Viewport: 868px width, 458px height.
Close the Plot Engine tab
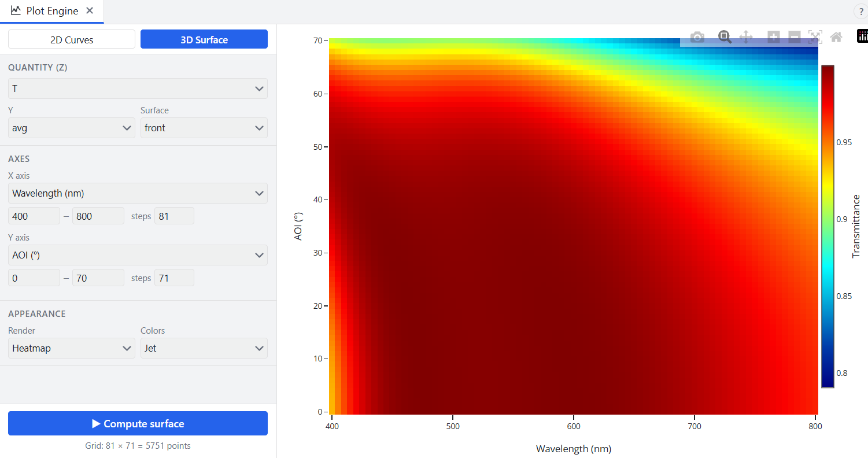pos(89,11)
